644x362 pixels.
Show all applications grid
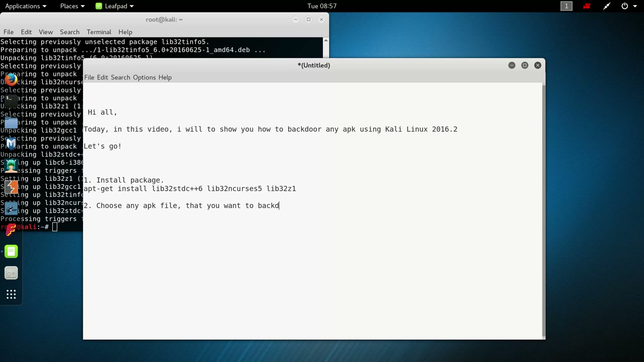coord(11,295)
